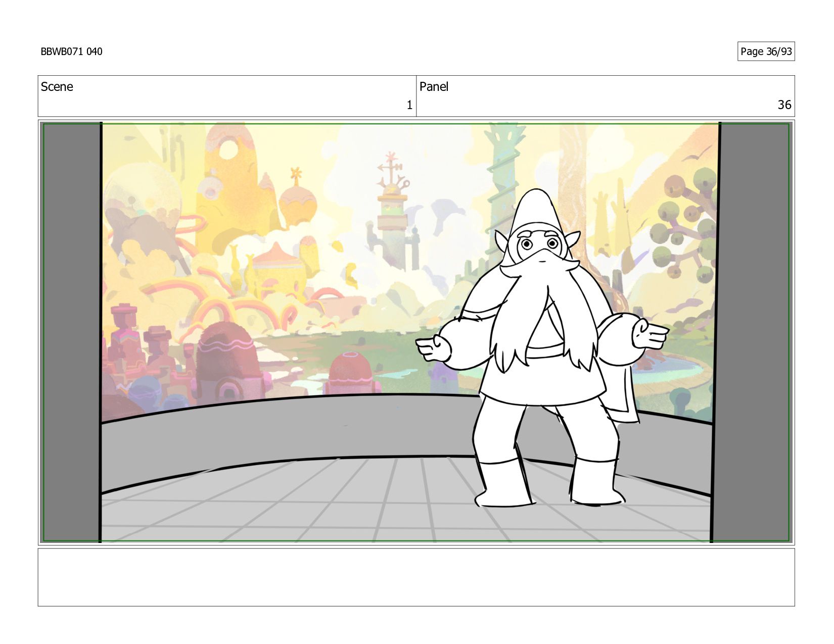Click the scene number '1'
This screenshot has height=644, width=834.
tap(409, 105)
